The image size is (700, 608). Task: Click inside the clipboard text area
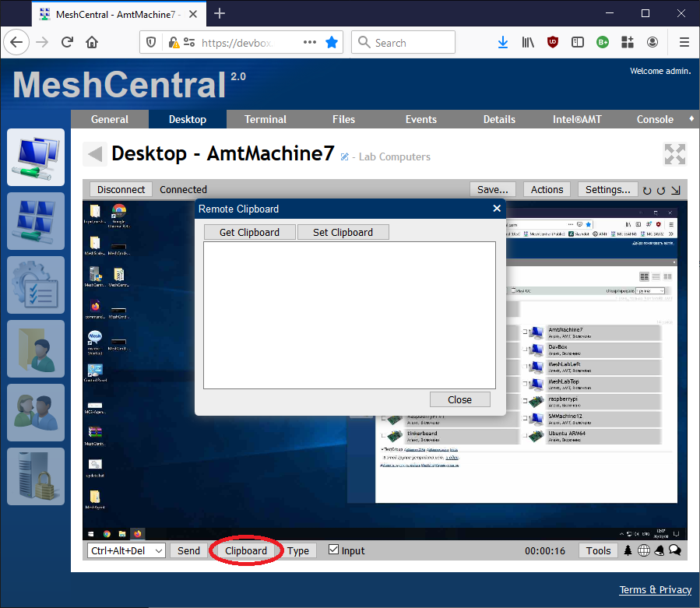(350, 315)
